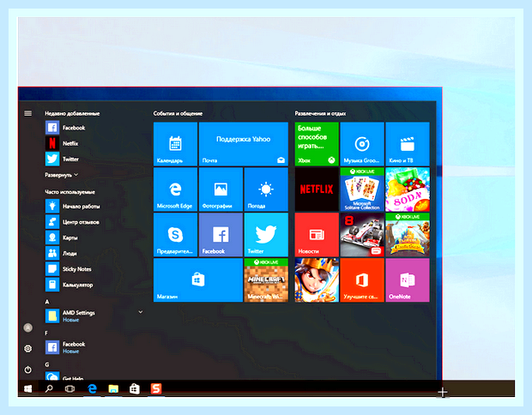
Task: Launch the OneNote tile
Action: [408, 280]
